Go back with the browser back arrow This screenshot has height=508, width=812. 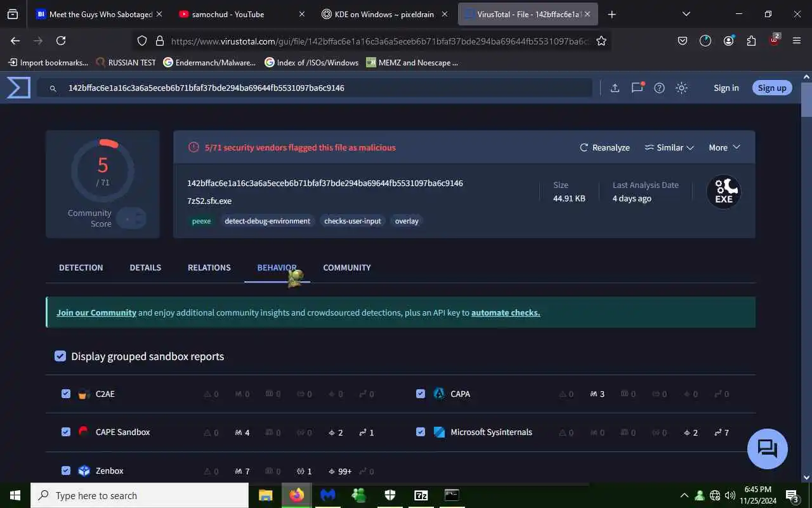coord(15,41)
